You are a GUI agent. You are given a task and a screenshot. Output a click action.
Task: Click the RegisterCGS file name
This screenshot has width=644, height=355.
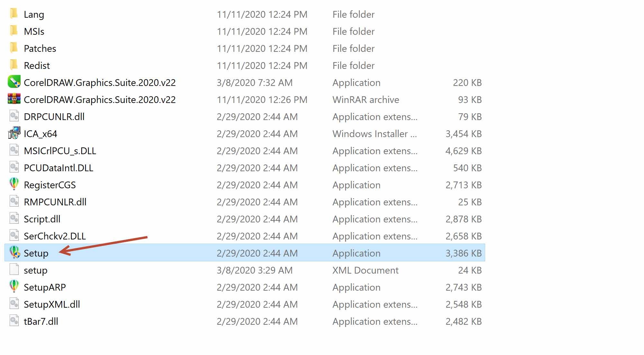click(50, 185)
